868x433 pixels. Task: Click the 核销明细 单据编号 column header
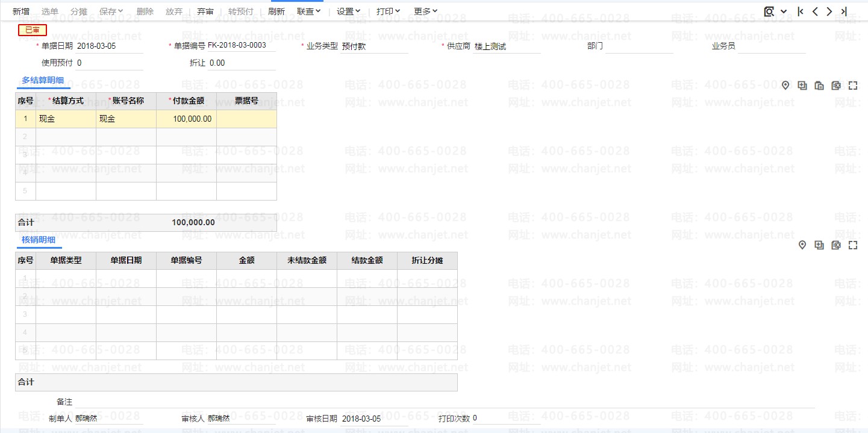tap(186, 261)
